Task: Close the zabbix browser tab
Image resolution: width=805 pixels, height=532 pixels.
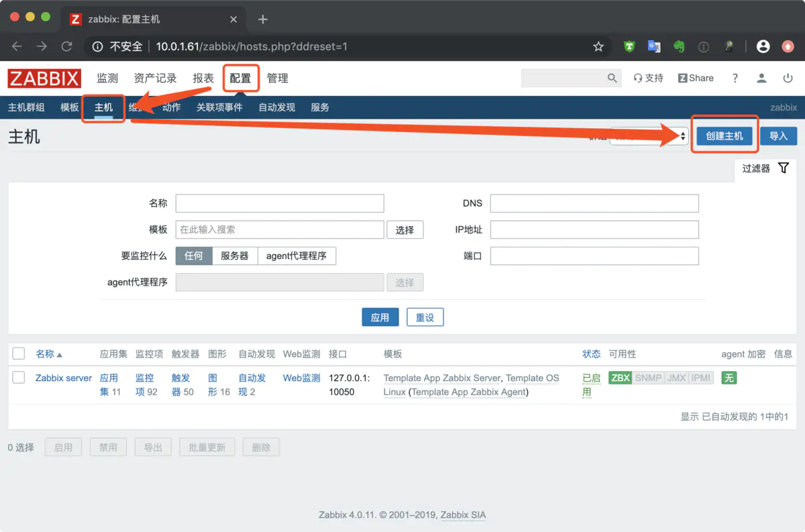Action: tap(233, 19)
